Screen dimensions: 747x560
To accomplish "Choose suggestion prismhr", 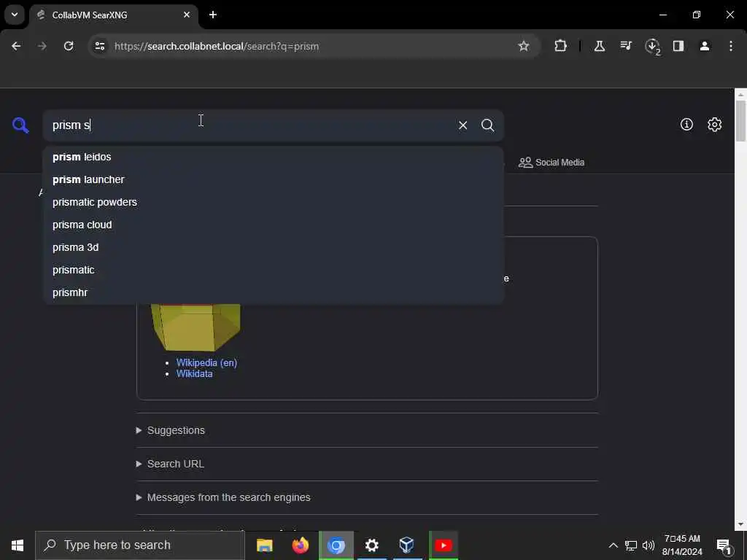I will point(273,292).
